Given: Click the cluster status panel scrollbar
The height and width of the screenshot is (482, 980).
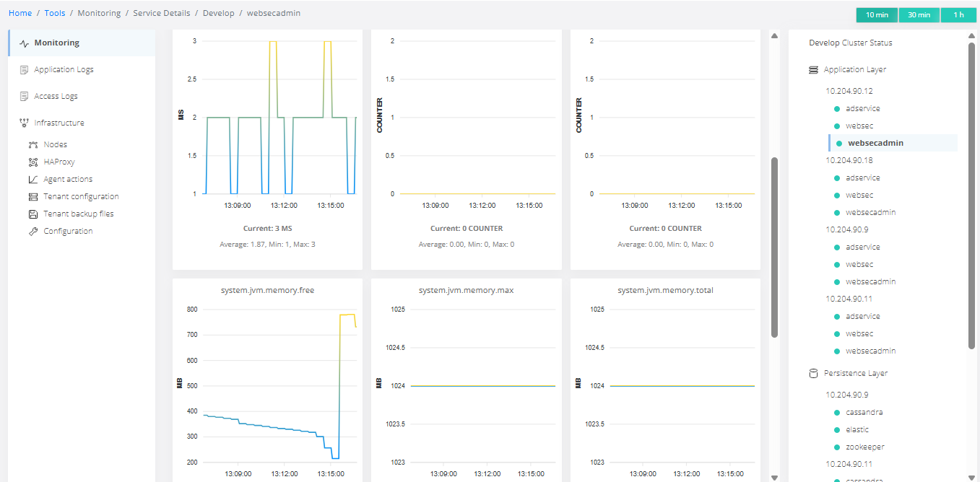Looking at the screenshot, I should click(971, 196).
